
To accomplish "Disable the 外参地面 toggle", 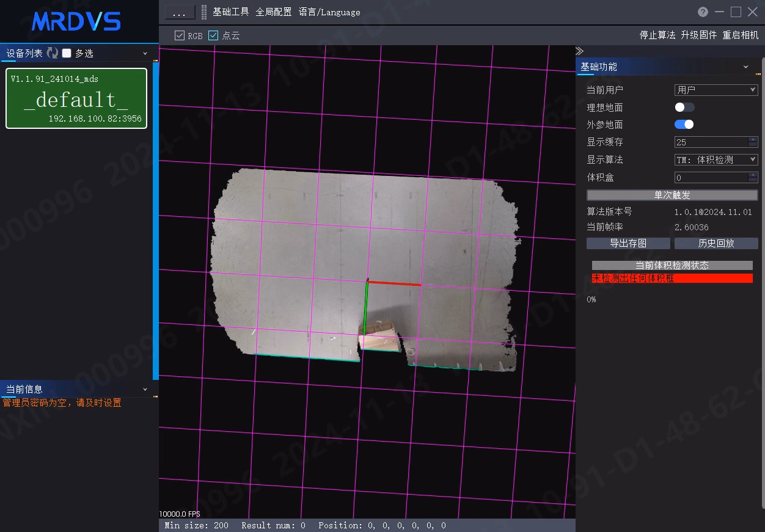I will click(x=684, y=124).
